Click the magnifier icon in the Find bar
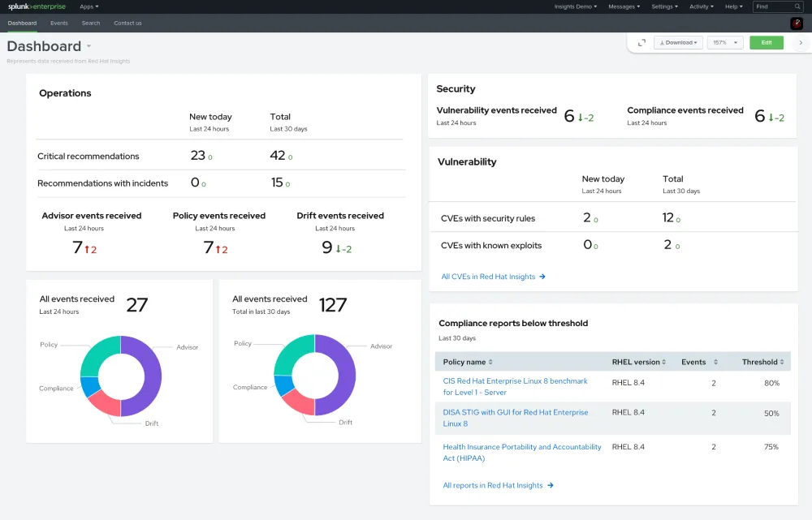The width and height of the screenshot is (812, 520). pyautogui.click(x=798, y=6)
